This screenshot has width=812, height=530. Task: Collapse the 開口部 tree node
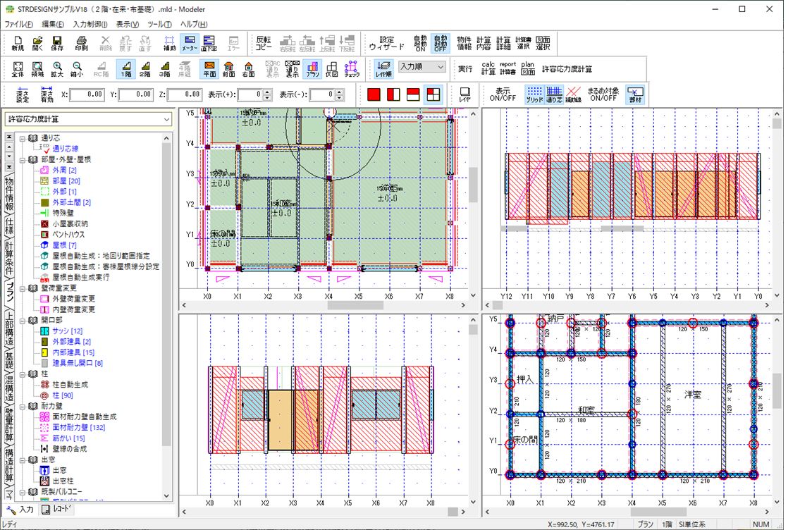coord(23,320)
